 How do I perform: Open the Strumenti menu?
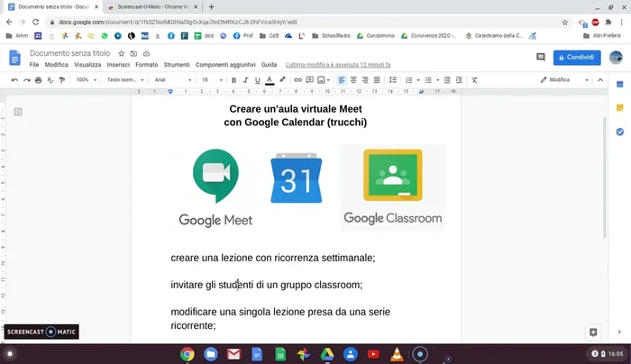click(177, 65)
